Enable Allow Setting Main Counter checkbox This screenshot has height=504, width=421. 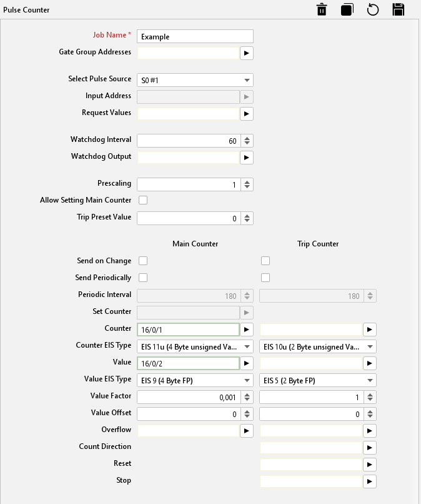click(x=143, y=200)
